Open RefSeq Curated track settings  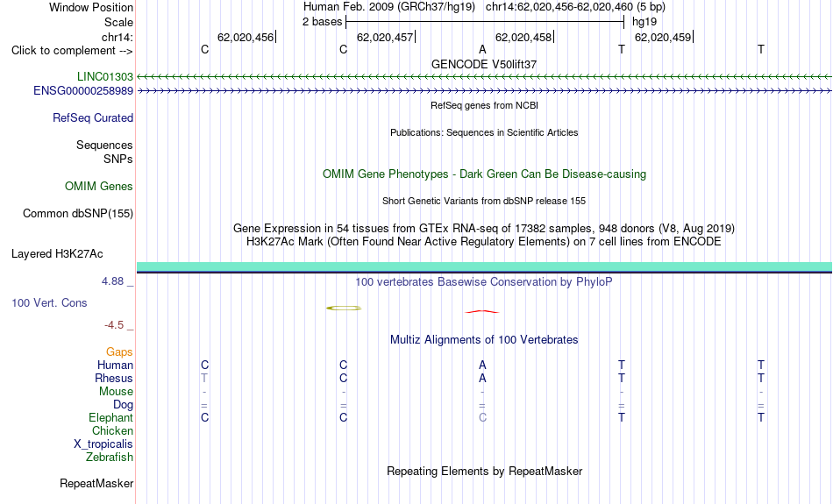click(93, 118)
